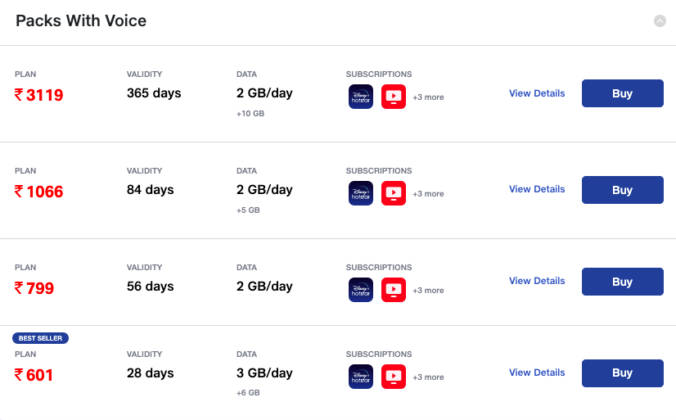676x420 pixels.
Task: Click Disney+ Hotstar icon in ₹799 plan
Action: click(x=360, y=289)
